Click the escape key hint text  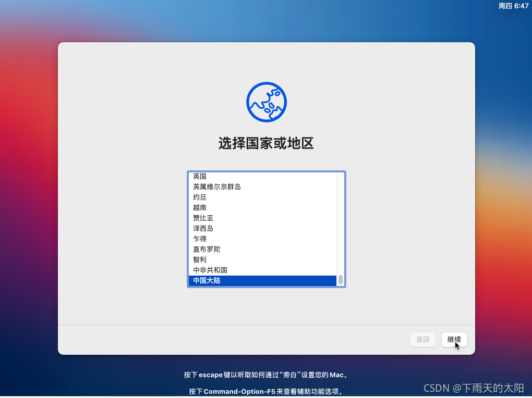pyautogui.click(x=267, y=375)
